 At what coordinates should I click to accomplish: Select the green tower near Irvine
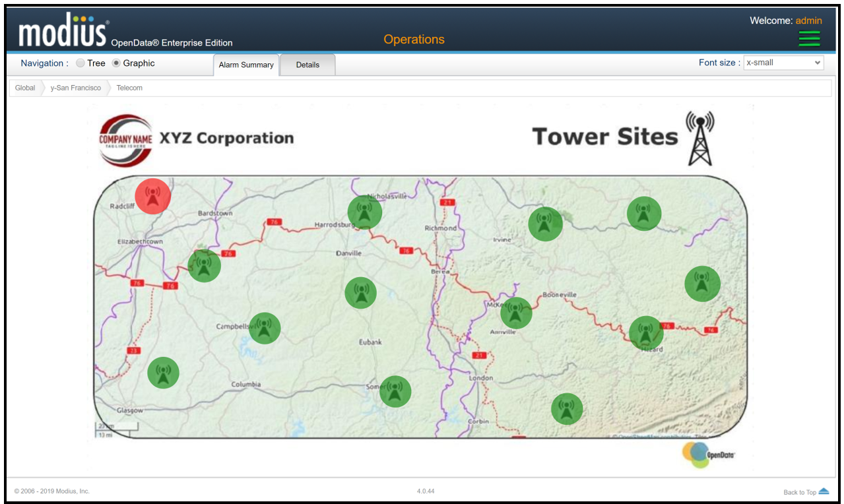pos(545,224)
